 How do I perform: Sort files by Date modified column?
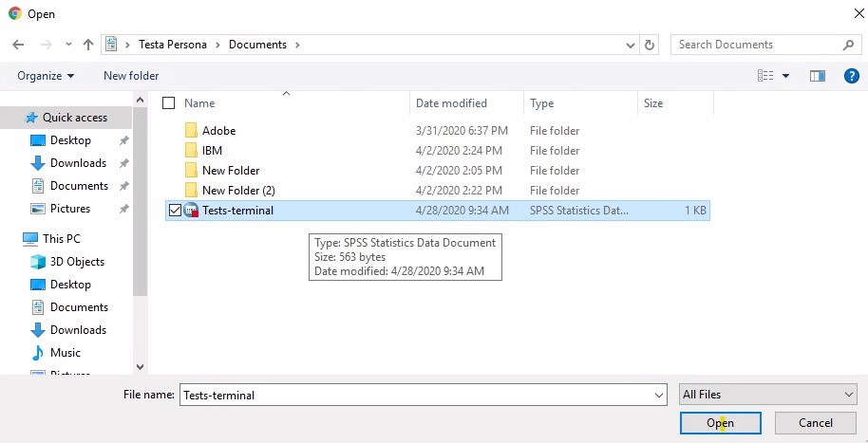[451, 103]
